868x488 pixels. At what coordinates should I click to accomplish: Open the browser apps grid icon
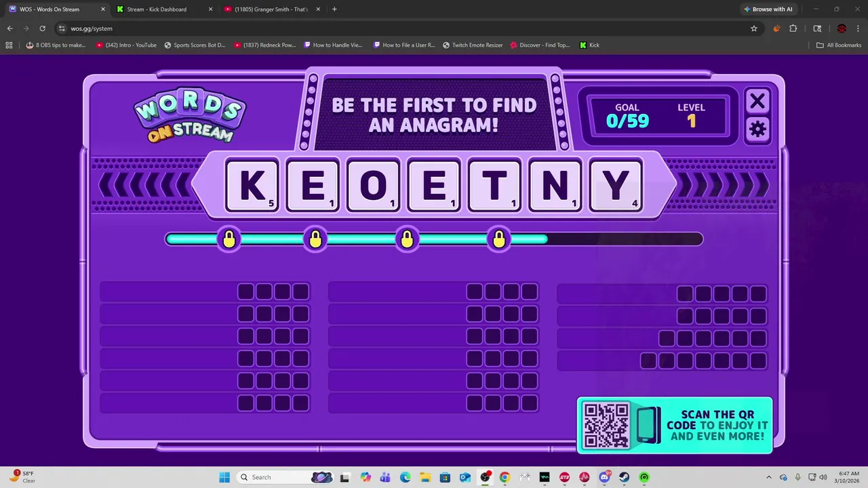pyautogui.click(x=9, y=45)
